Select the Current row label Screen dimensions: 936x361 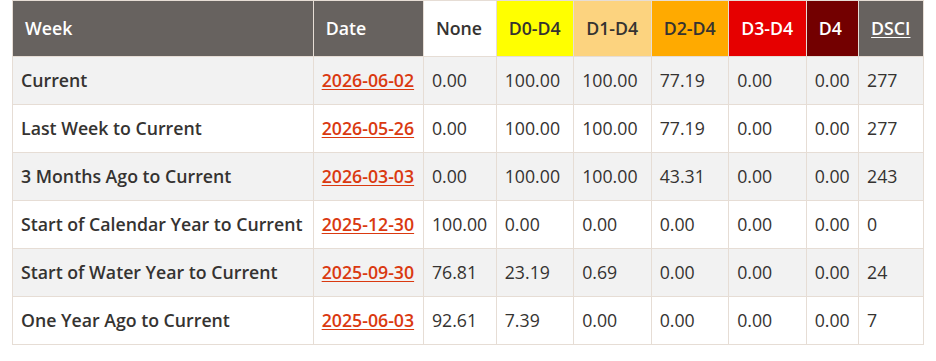pyautogui.click(x=54, y=81)
